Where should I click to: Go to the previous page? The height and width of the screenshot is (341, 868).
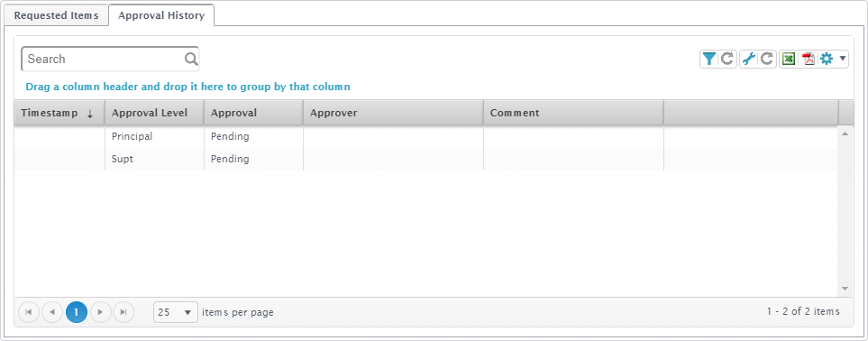pos(52,312)
